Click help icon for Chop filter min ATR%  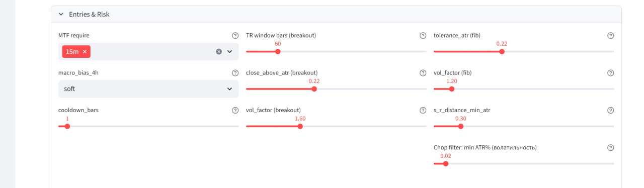pos(610,148)
